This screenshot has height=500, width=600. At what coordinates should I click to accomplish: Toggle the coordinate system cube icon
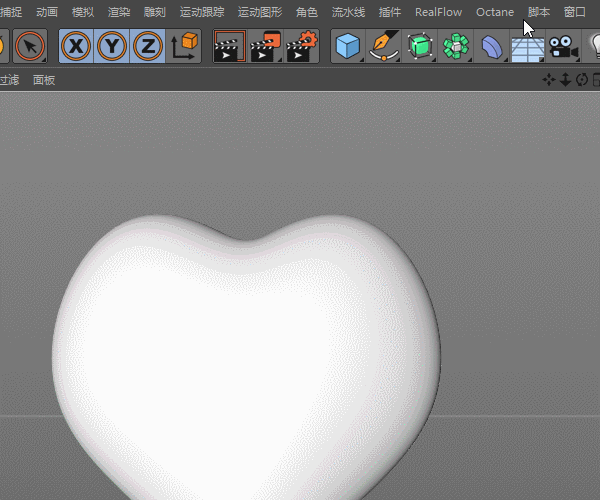[x=184, y=46]
